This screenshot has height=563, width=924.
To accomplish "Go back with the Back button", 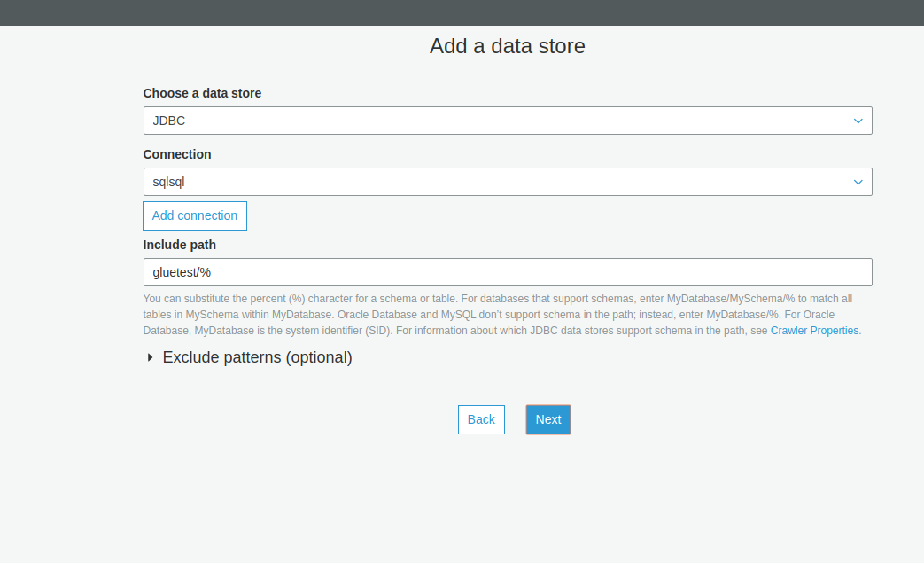I will coord(481,419).
